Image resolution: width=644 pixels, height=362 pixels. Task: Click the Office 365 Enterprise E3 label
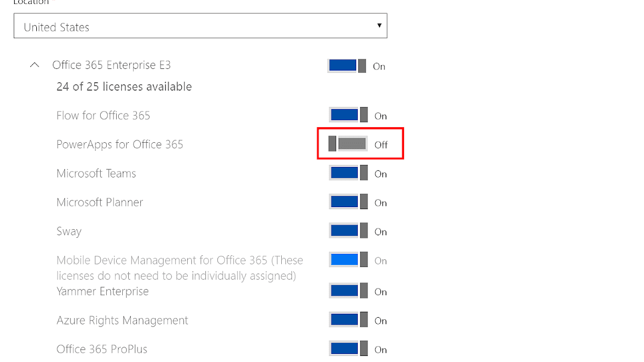coord(111,65)
